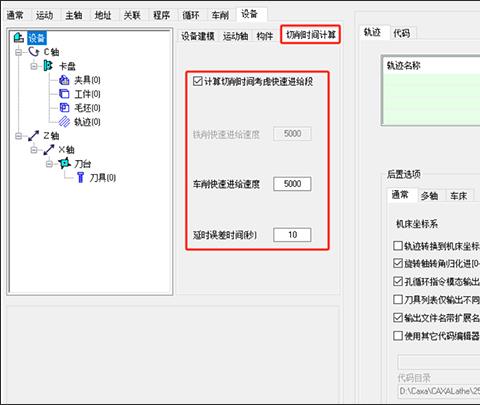
Task: Select the 卡盘 chuck icon
Action: coord(48,65)
